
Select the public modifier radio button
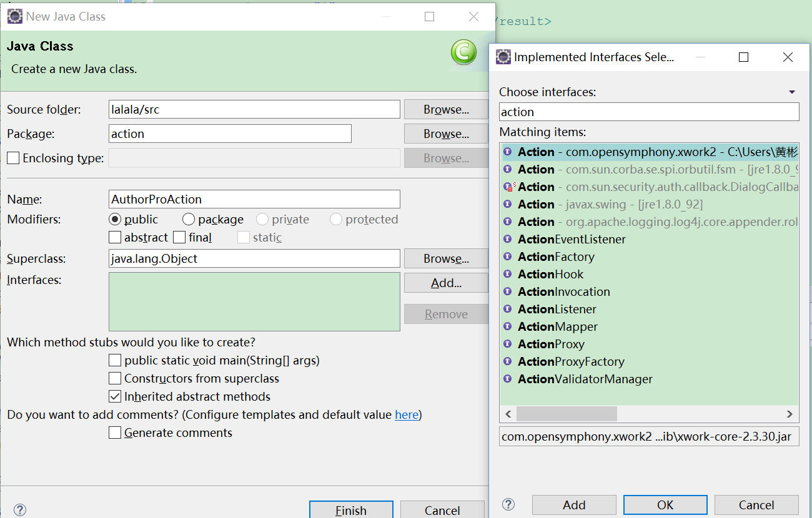[x=115, y=219]
